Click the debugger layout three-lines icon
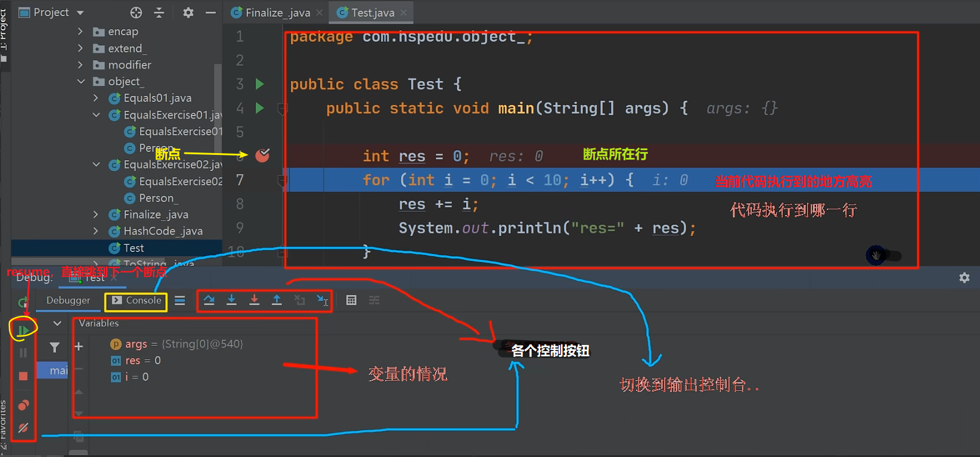The image size is (980, 457). click(180, 300)
